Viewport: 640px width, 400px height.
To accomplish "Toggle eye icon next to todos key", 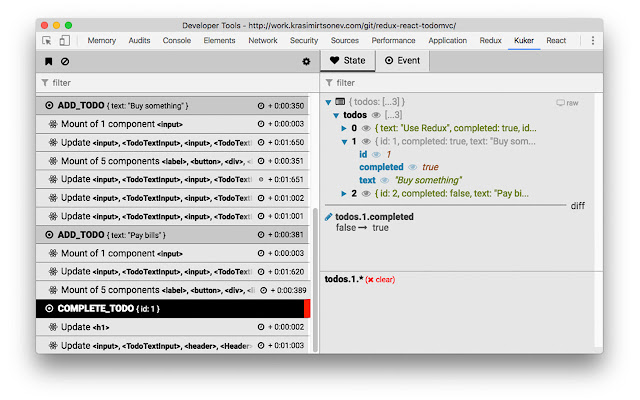I will 376,116.
